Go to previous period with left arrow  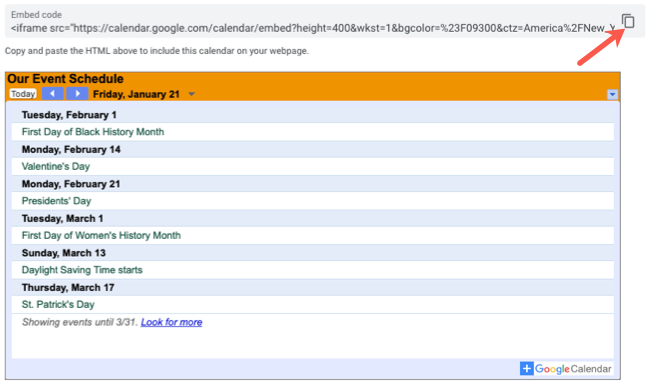tap(53, 94)
